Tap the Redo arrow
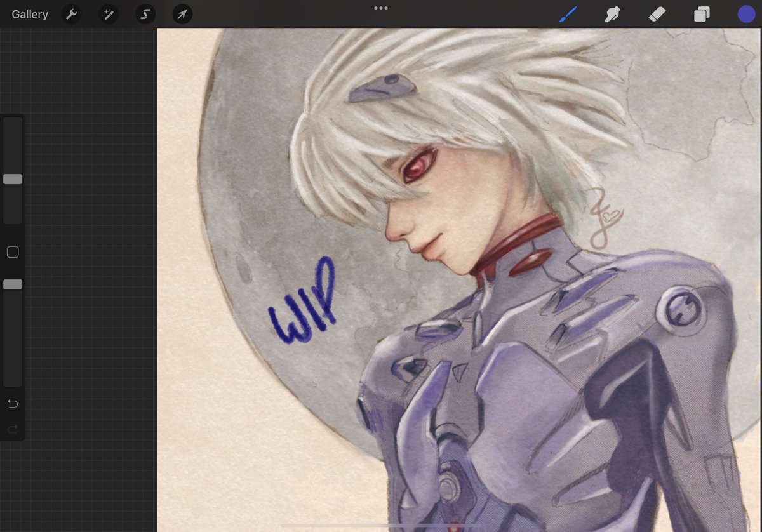762x532 pixels. click(13, 430)
